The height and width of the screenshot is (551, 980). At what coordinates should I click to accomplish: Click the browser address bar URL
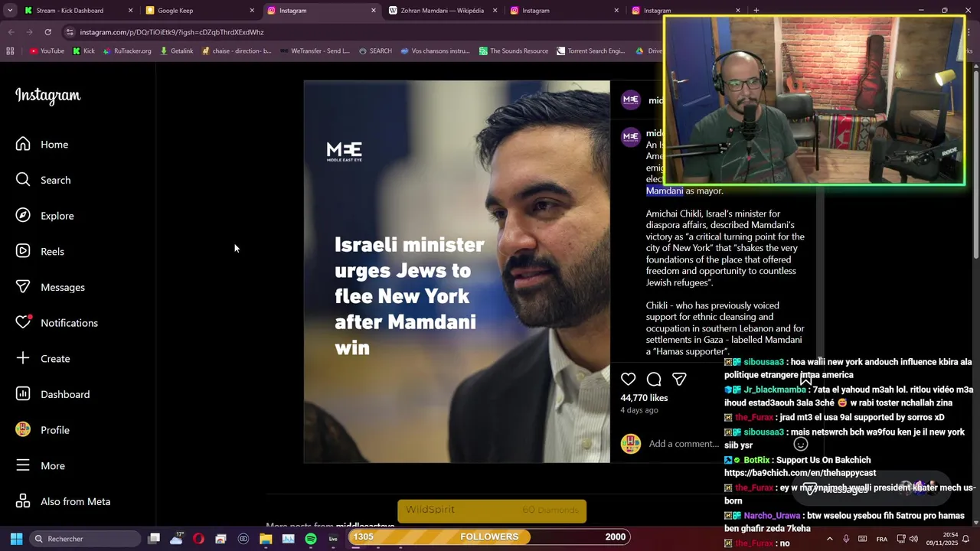[171, 32]
